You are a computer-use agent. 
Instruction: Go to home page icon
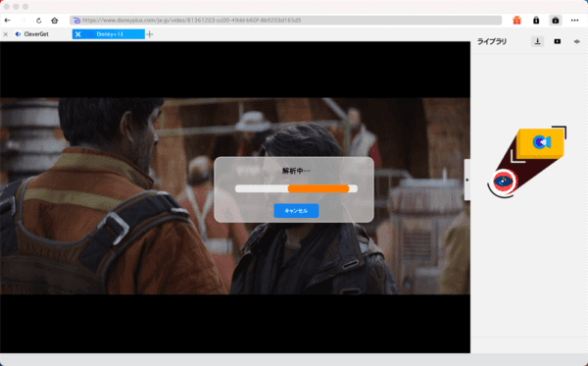point(55,21)
